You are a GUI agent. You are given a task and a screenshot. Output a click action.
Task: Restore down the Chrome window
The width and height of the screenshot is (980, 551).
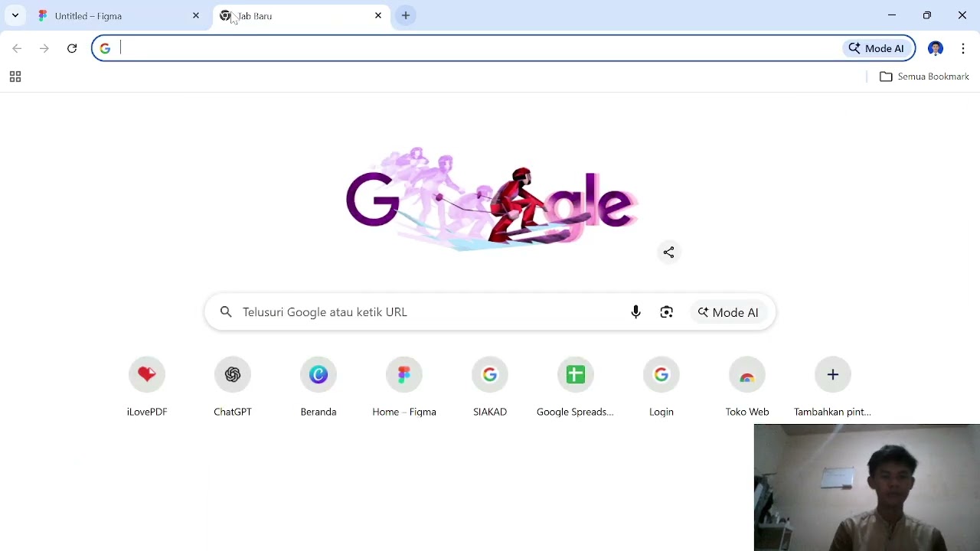927,15
